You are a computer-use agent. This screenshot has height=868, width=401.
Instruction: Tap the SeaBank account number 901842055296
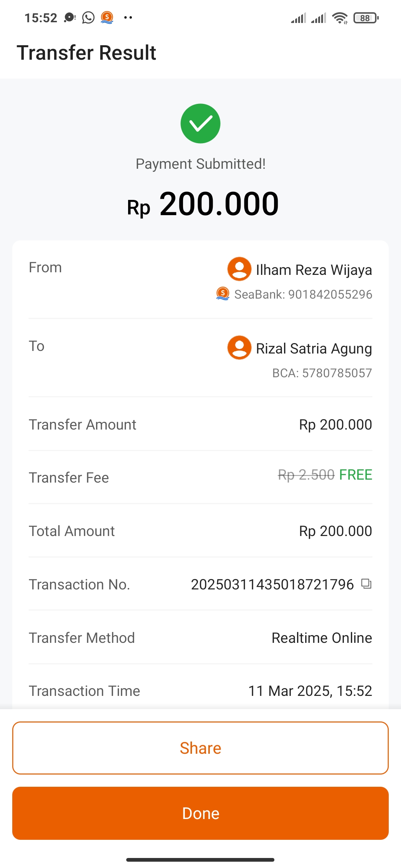click(330, 295)
